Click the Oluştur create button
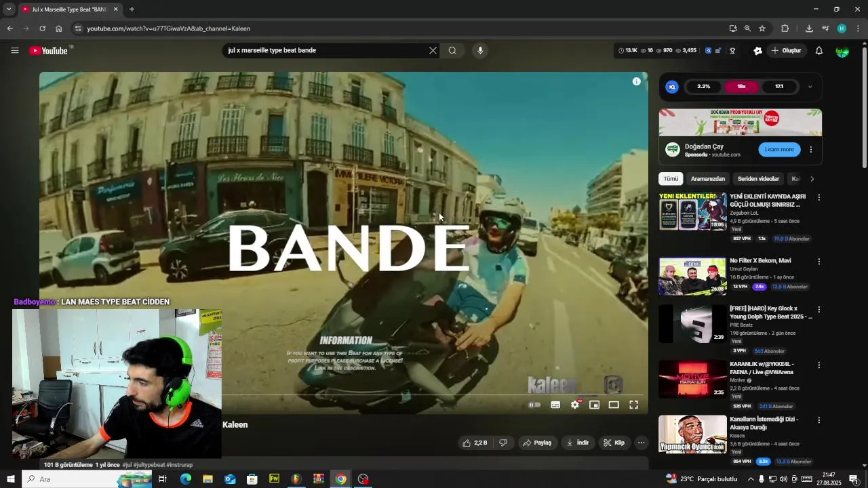Image resolution: width=868 pixels, height=488 pixels. (786, 50)
